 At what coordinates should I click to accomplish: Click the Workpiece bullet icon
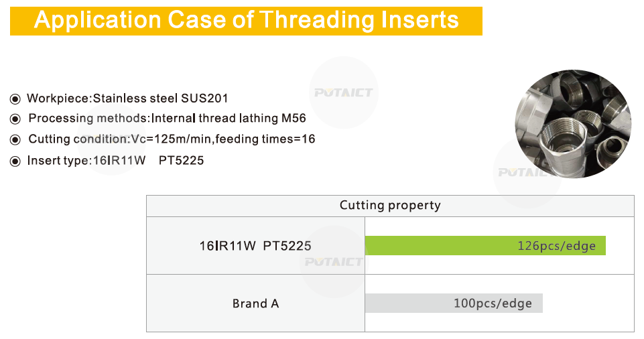(x=15, y=99)
